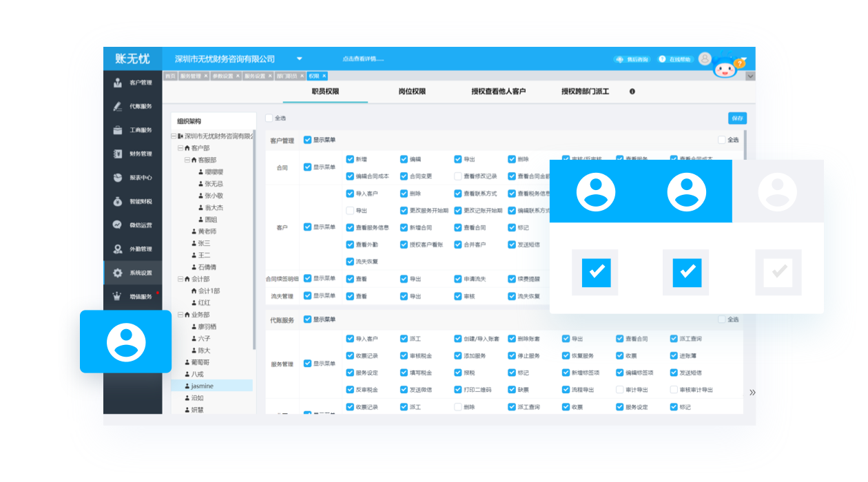Open 微信运营 in the sidebar
Screen dimensions: 868x482
pos(133,225)
